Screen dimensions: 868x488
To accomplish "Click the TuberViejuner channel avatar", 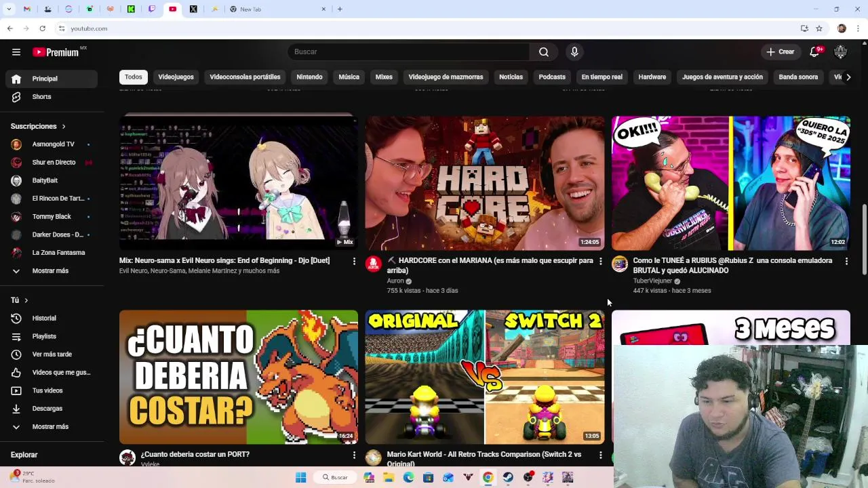I will click(620, 264).
